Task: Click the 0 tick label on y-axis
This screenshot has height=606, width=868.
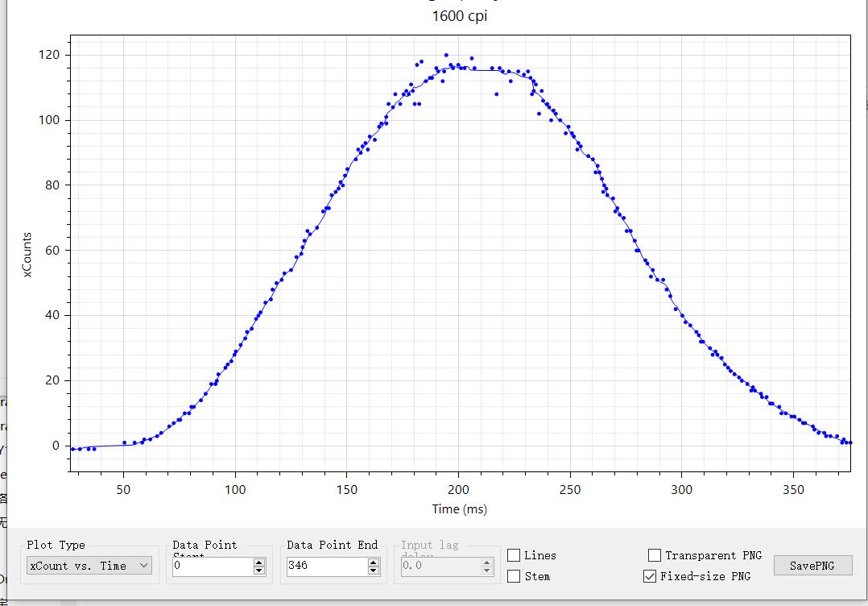Action: pos(56,446)
